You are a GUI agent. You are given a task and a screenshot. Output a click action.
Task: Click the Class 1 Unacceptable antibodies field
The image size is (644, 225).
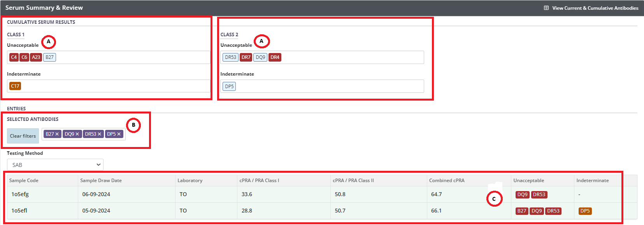(x=109, y=57)
